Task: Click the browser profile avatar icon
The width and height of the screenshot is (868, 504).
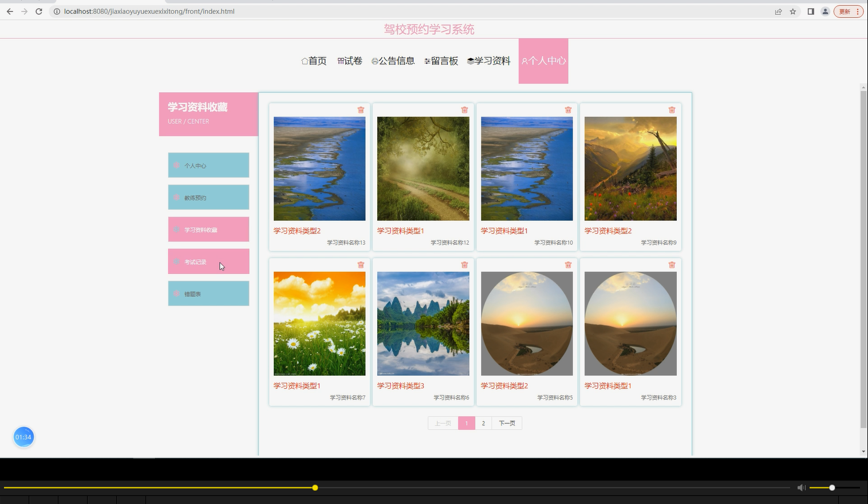Action: (825, 11)
